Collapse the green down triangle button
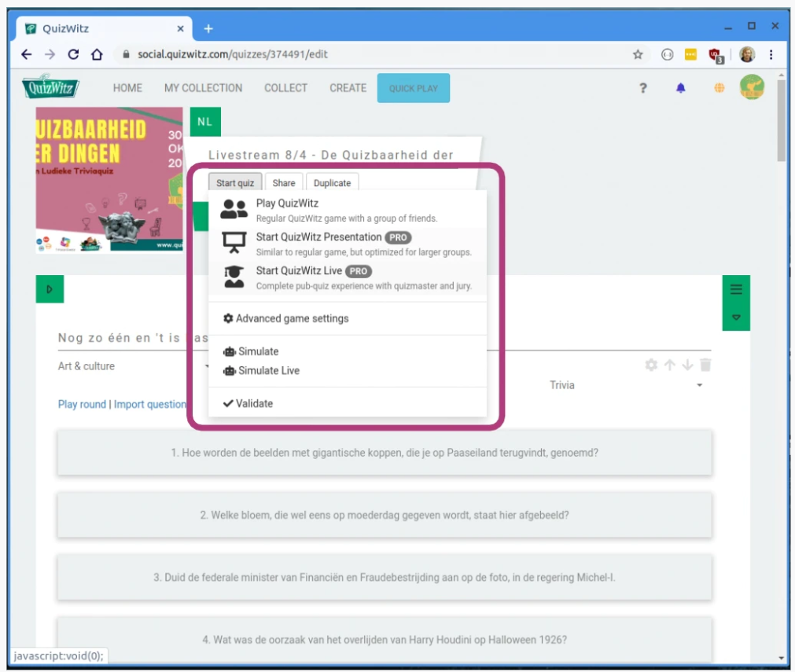The image size is (795, 672). (x=736, y=318)
